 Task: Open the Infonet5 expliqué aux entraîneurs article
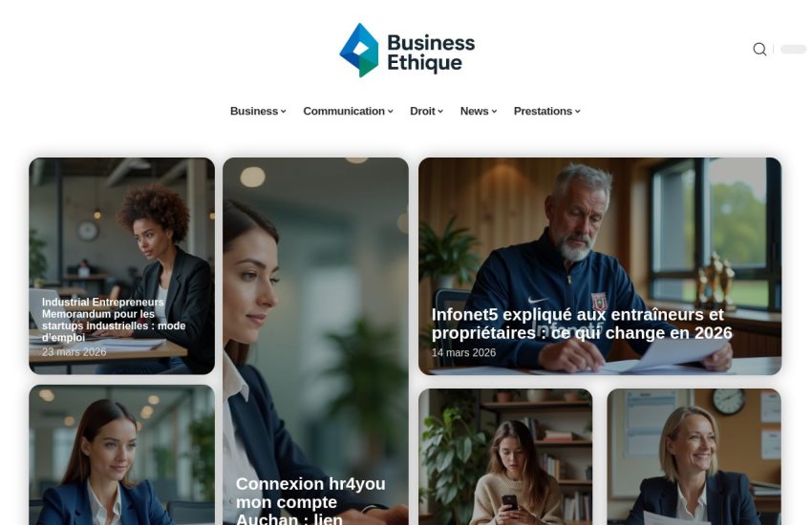click(582, 324)
